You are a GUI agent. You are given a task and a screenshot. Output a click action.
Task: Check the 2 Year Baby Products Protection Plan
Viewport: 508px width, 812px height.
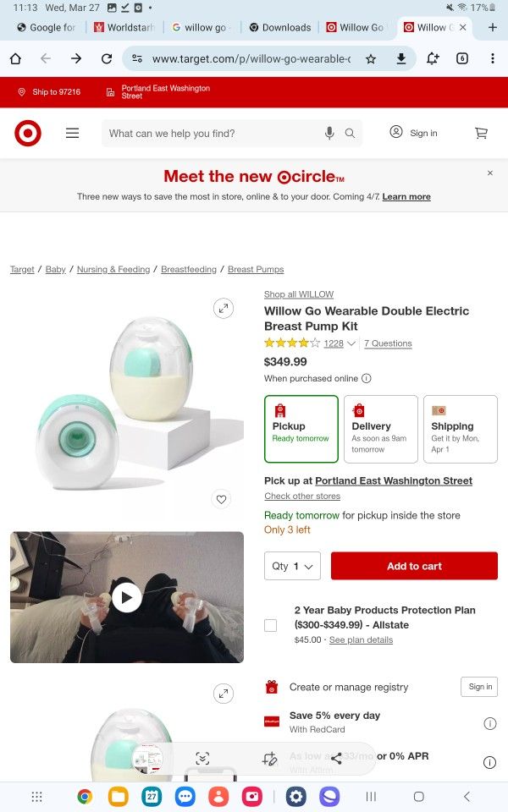271,625
